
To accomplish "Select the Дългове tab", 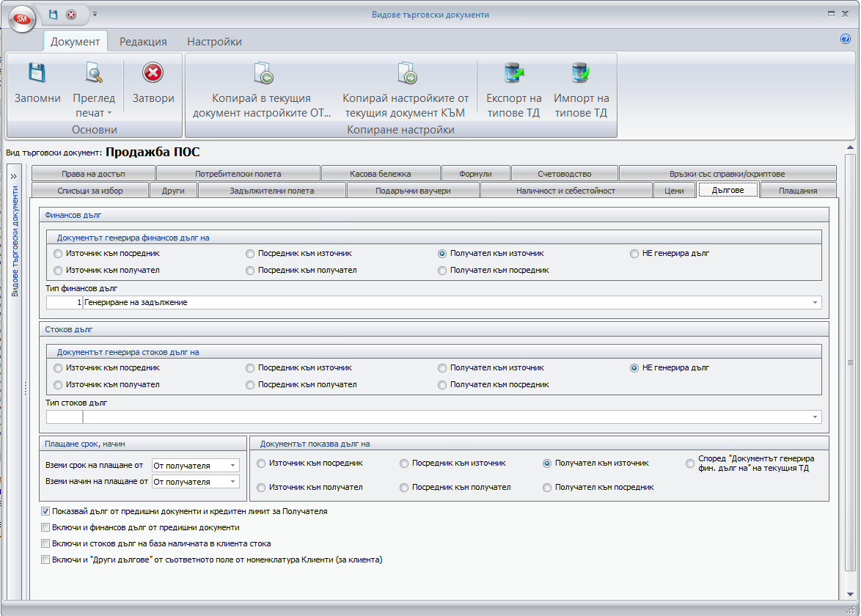I will 728,190.
